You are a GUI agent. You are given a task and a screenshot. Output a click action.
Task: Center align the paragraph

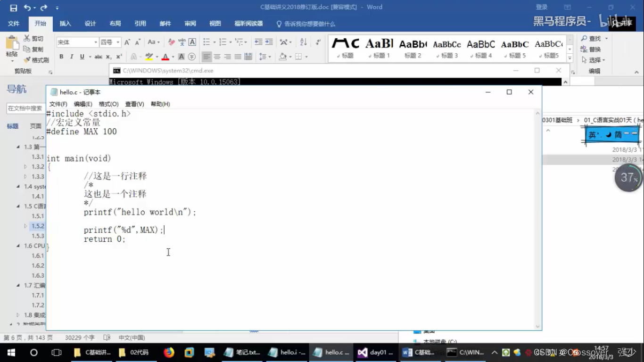pyautogui.click(x=217, y=57)
